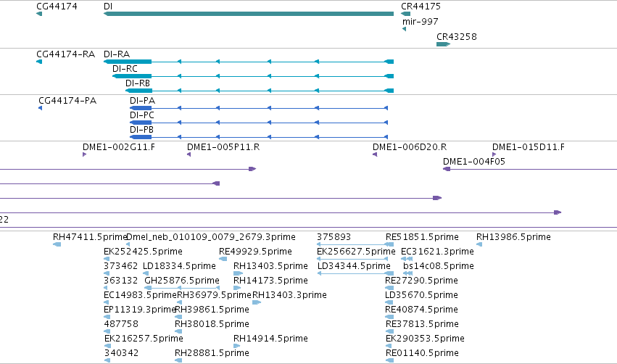Click the RE49929.5prime label

click(x=255, y=252)
